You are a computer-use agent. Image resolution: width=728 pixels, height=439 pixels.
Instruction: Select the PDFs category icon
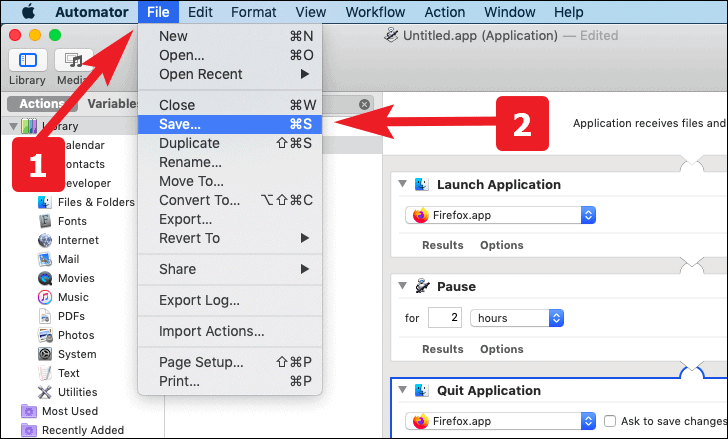coord(45,316)
